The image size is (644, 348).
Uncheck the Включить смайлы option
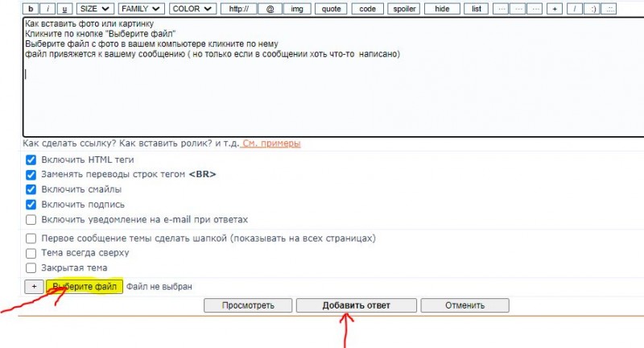click(x=31, y=189)
